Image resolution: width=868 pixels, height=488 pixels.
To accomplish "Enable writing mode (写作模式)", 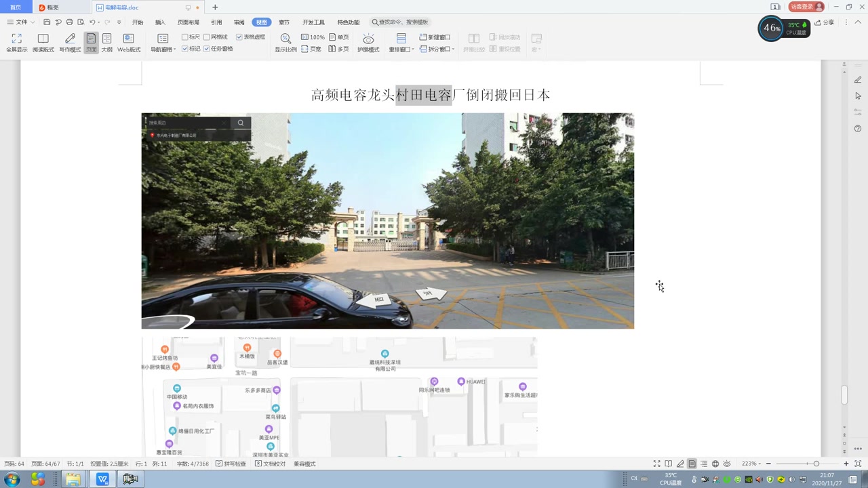I will click(x=70, y=43).
